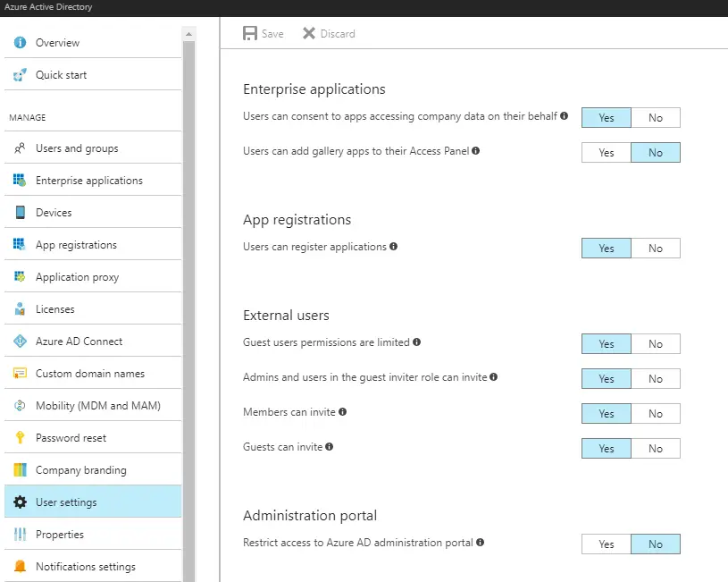This screenshot has width=728, height=582.
Task: Click the Application proxy icon
Action: pos(20,276)
